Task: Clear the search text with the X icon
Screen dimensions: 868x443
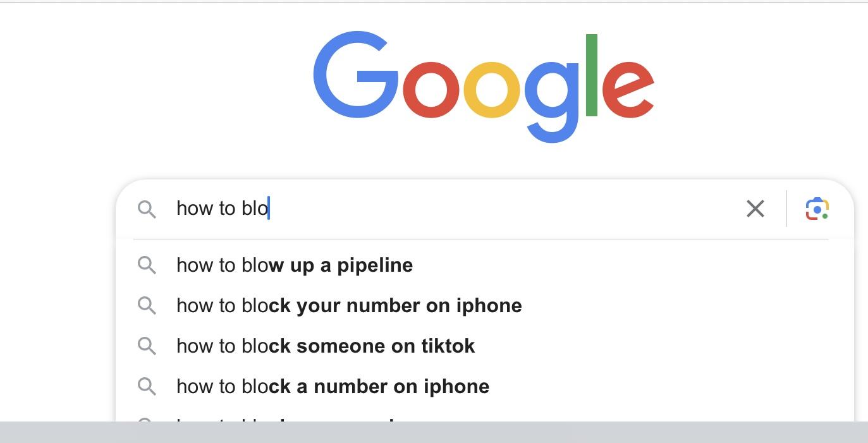Action: click(x=755, y=209)
